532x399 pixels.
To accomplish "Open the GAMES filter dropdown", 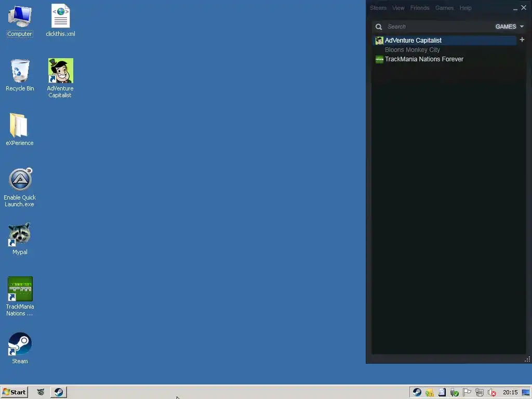I will click(509, 26).
